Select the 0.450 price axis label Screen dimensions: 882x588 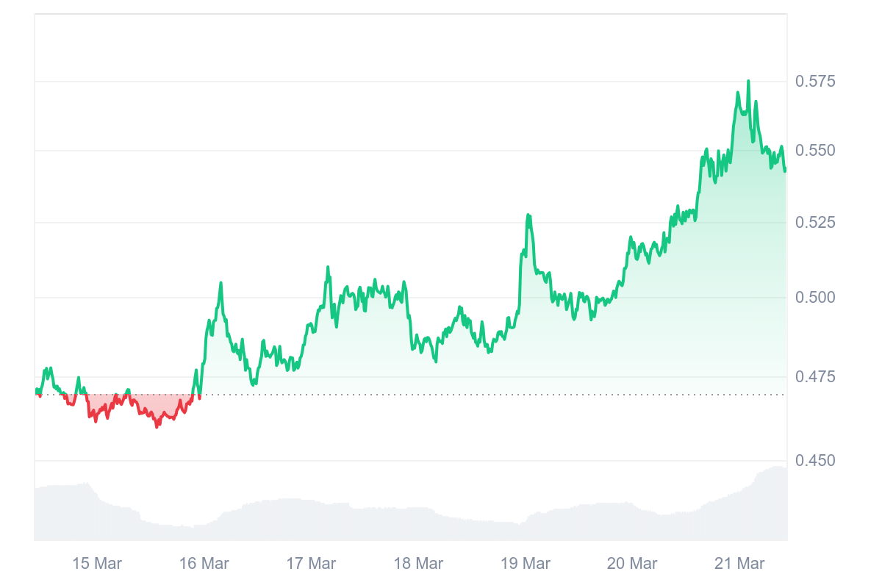pyautogui.click(x=815, y=461)
